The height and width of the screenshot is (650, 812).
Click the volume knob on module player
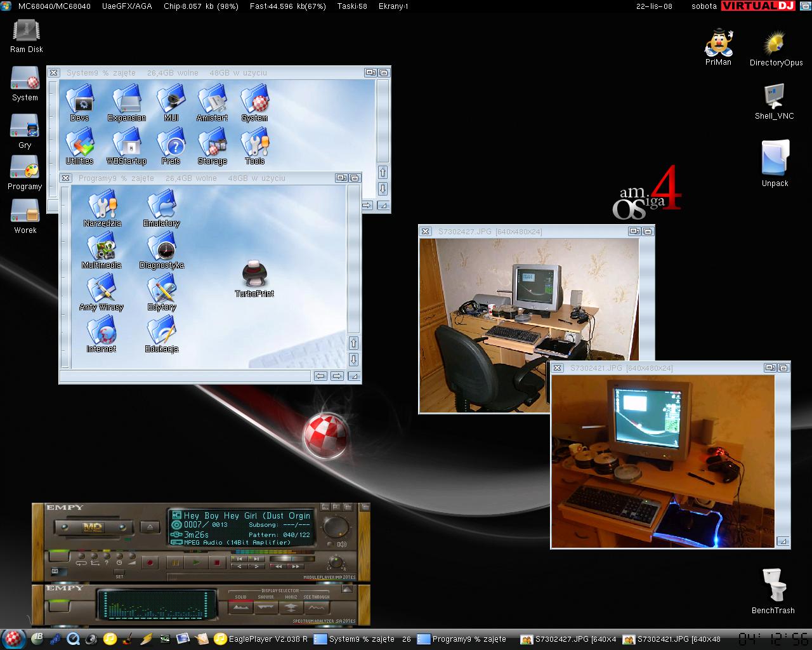pyautogui.click(x=336, y=527)
